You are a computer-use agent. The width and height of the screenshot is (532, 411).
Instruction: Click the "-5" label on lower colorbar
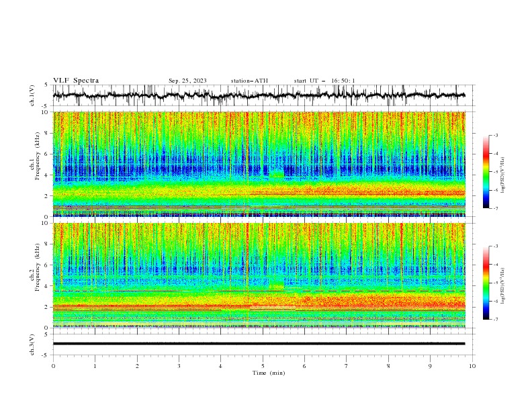click(x=495, y=283)
